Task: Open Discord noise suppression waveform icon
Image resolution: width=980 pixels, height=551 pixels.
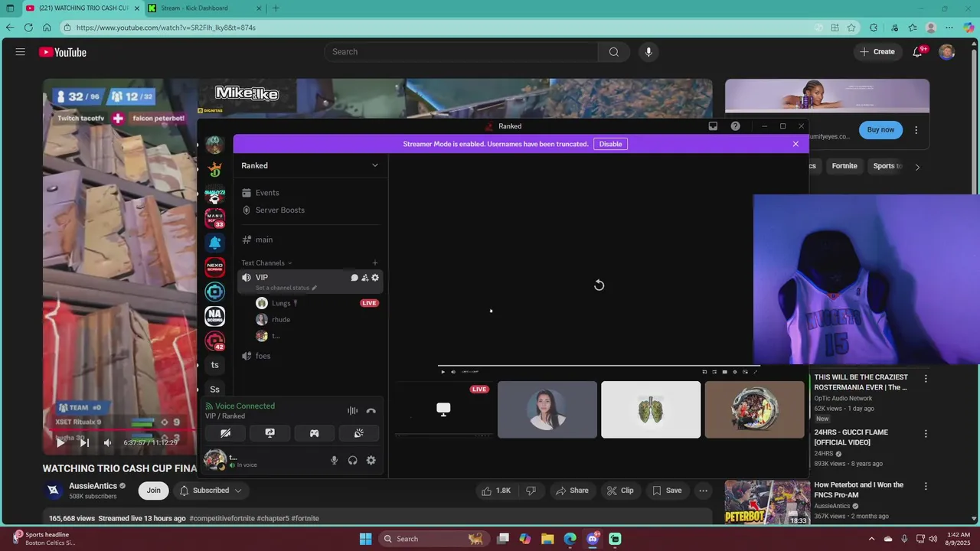Action: point(352,411)
